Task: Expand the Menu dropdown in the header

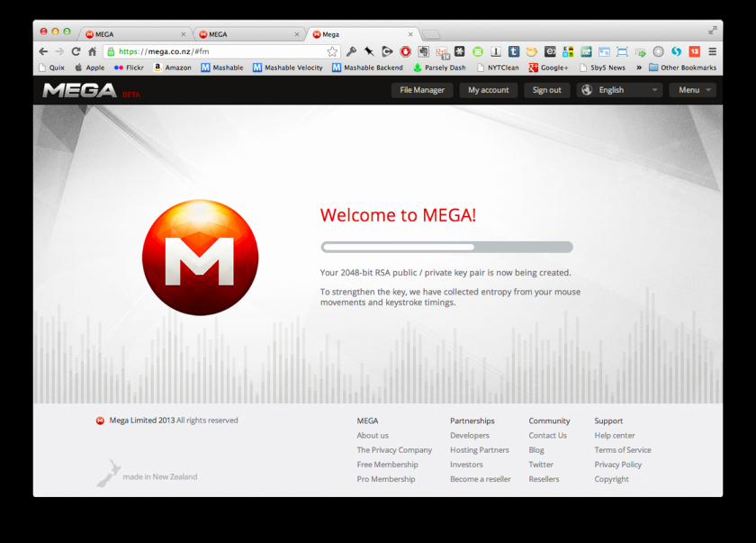Action: pos(693,90)
